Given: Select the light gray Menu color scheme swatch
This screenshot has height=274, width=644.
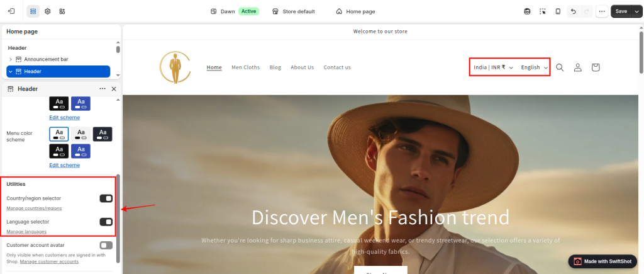Looking at the screenshot, I should pyautogui.click(x=81, y=134).
